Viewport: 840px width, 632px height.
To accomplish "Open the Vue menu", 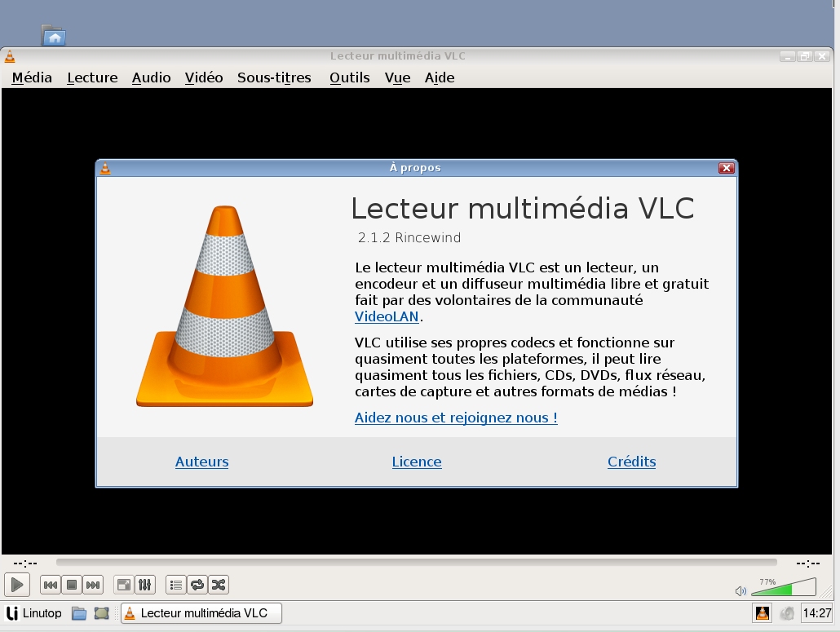I will (397, 77).
